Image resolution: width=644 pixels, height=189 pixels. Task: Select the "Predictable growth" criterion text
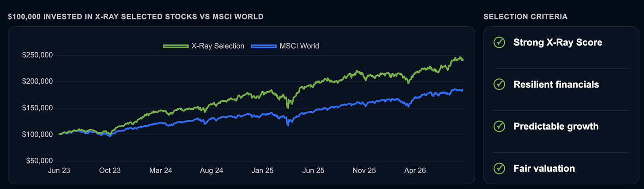pos(556,127)
